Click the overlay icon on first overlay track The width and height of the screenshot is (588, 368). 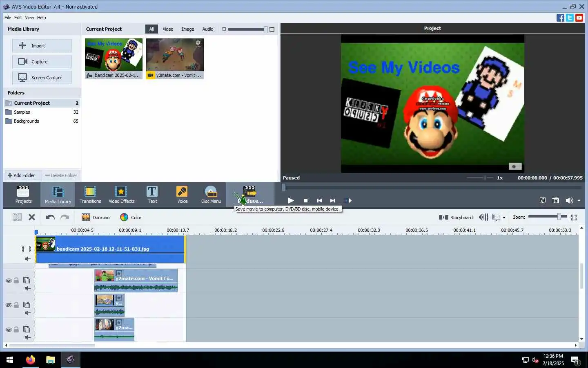(27, 280)
